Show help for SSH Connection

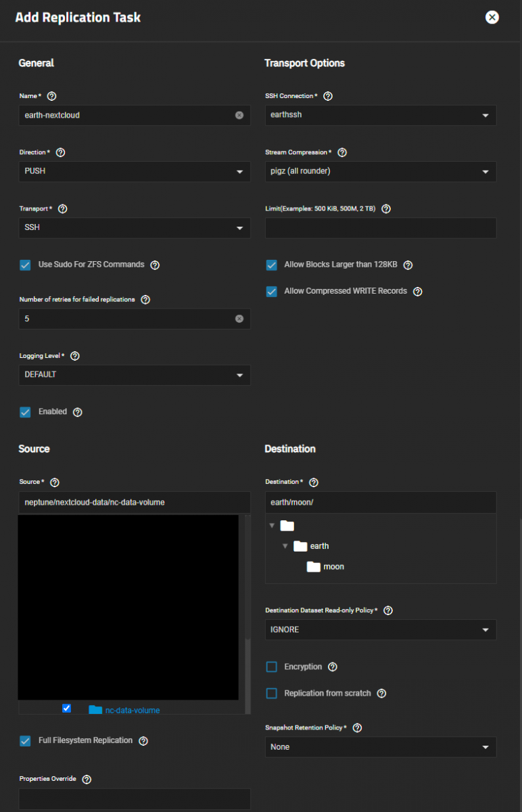click(x=329, y=96)
